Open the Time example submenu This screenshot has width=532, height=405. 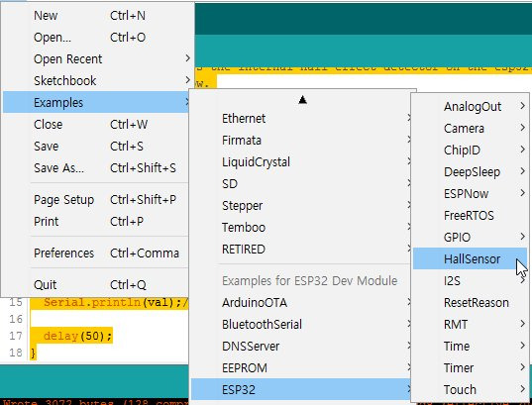(470, 346)
